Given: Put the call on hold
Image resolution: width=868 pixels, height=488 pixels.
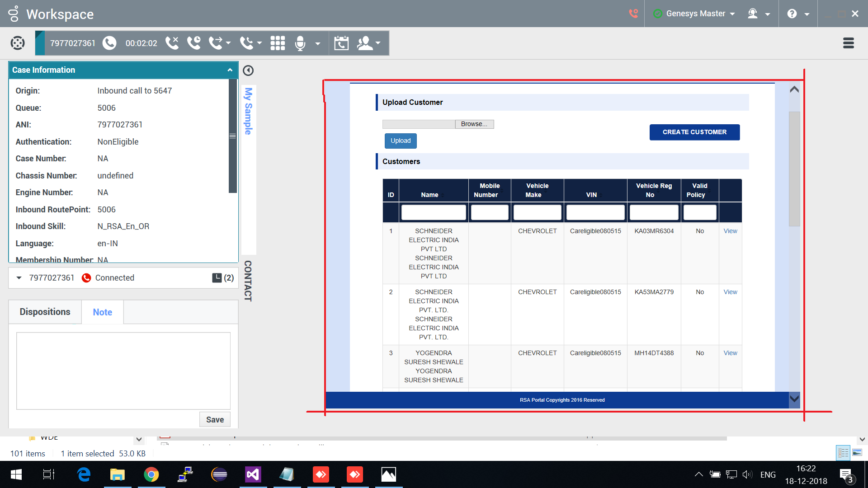Looking at the screenshot, I should tap(194, 43).
